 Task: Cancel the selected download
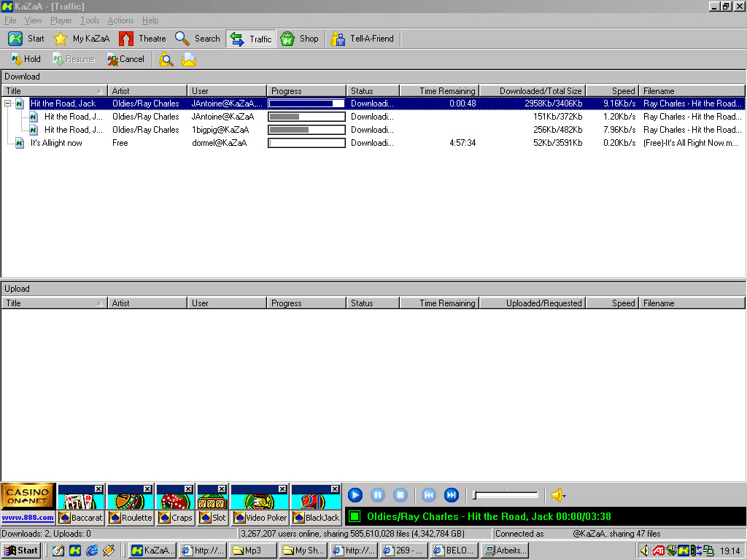click(125, 59)
